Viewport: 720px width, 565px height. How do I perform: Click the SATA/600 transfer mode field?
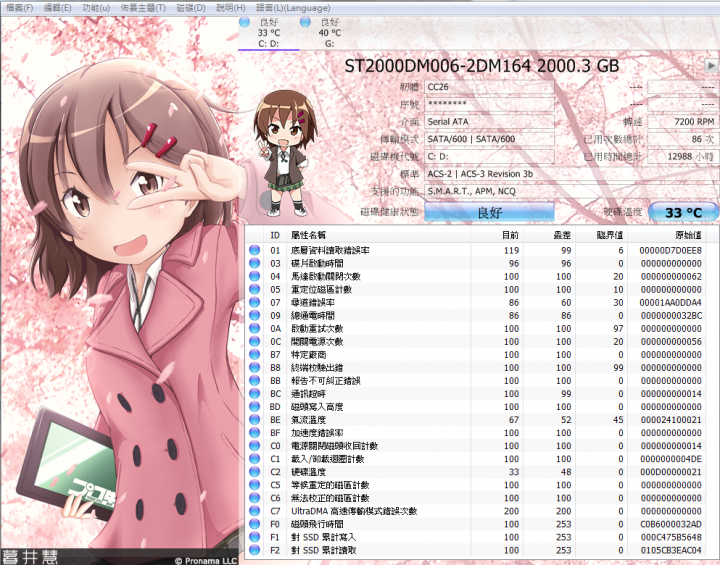click(x=489, y=139)
